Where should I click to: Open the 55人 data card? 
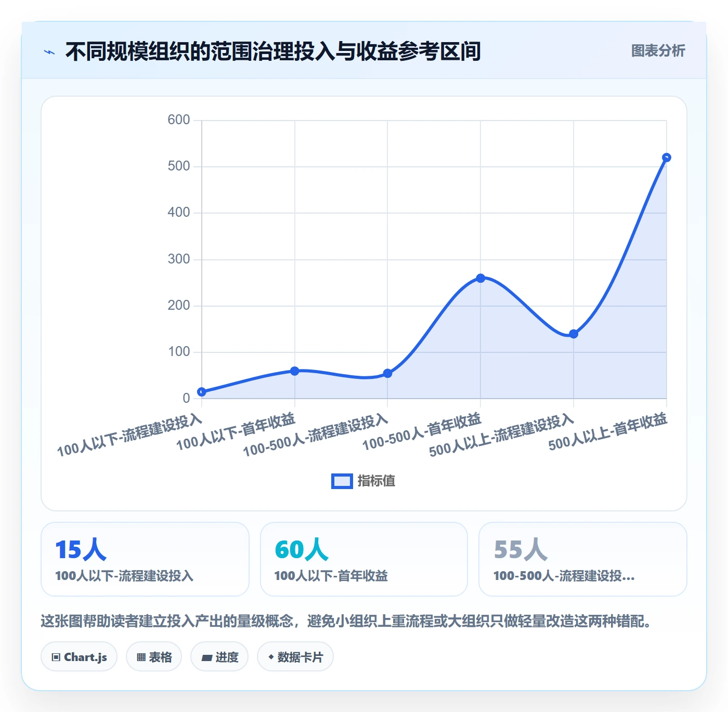click(x=583, y=559)
